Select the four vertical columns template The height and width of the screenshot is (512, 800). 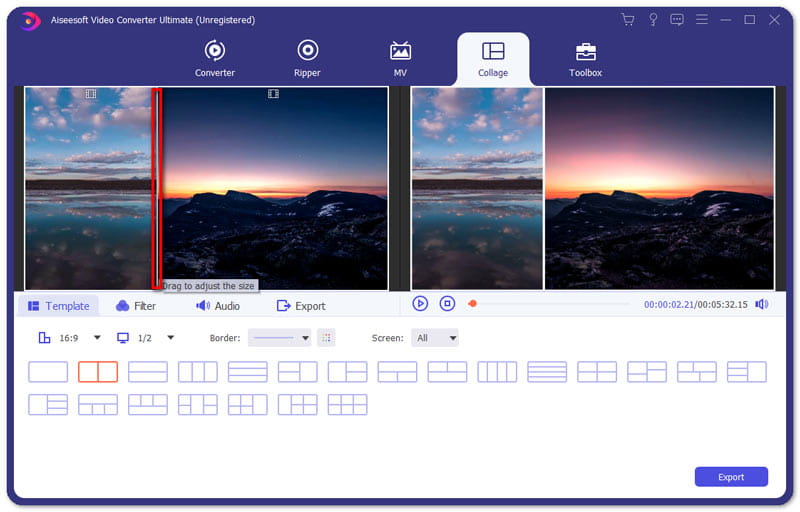(497, 372)
